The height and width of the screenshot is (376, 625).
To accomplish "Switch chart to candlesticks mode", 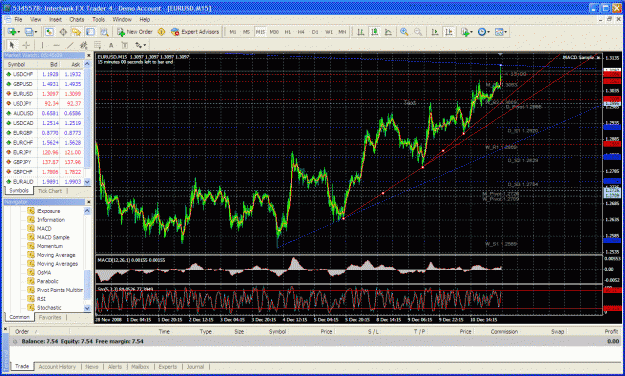I will (374, 32).
